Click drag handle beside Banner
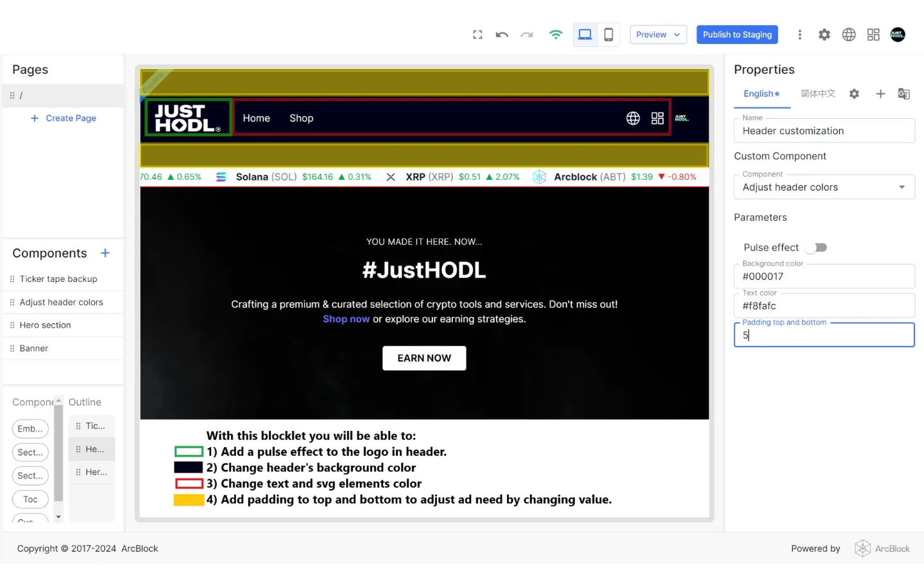 [12, 349]
